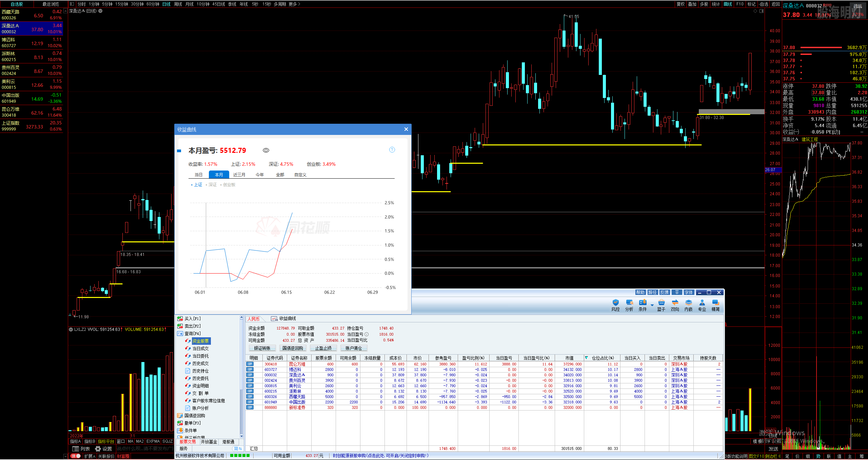Toggle 复权 adjustment in top toolbar
868x460 pixels.
[x=680, y=4]
